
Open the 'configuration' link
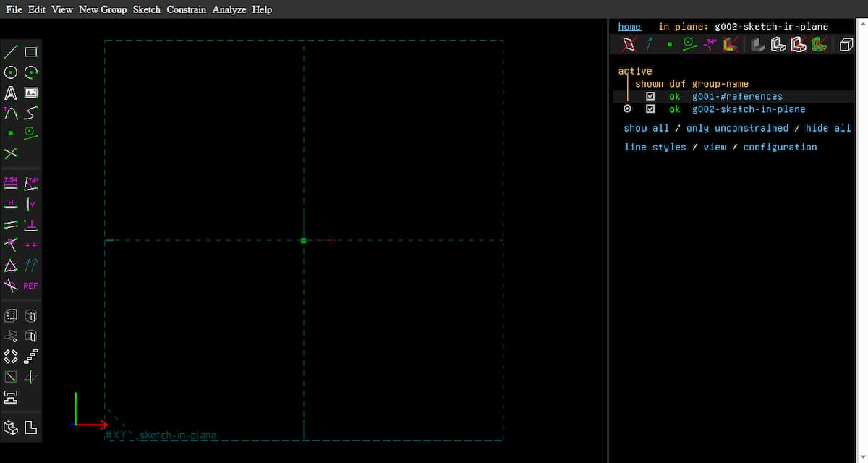click(x=780, y=147)
